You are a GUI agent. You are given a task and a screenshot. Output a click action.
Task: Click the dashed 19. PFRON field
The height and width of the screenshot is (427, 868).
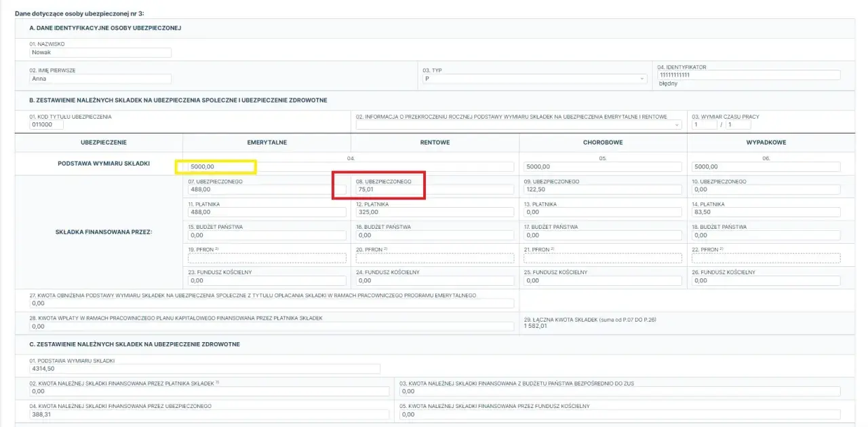(x=267, y=258)
